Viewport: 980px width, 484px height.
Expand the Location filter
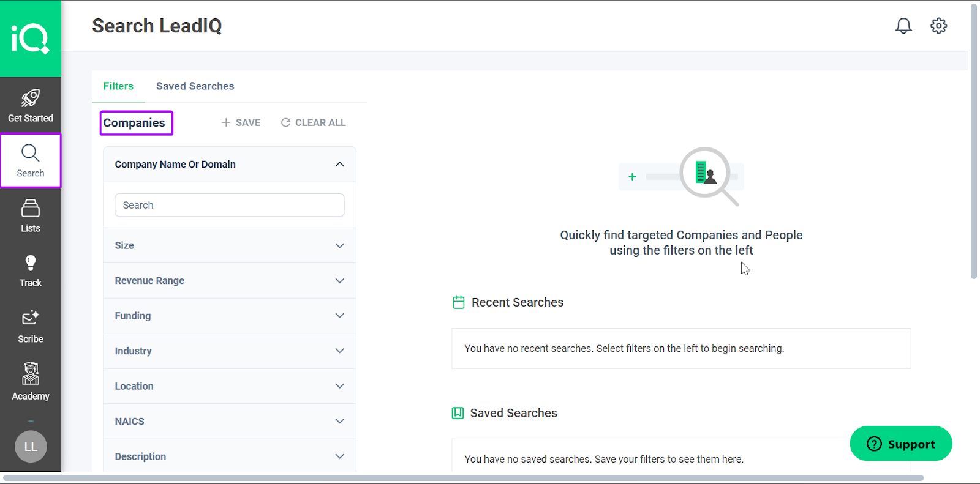pos(230,386)
